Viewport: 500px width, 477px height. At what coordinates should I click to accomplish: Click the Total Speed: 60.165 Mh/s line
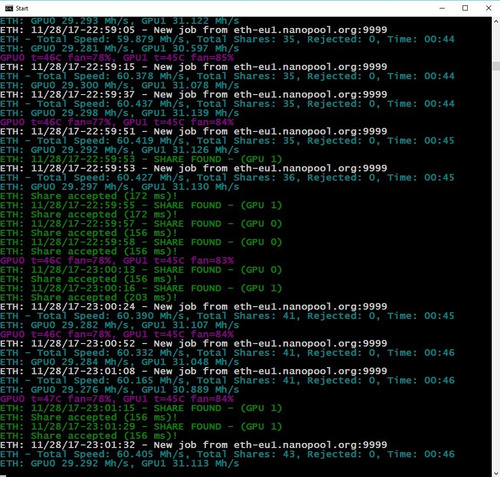click(227, 380)
